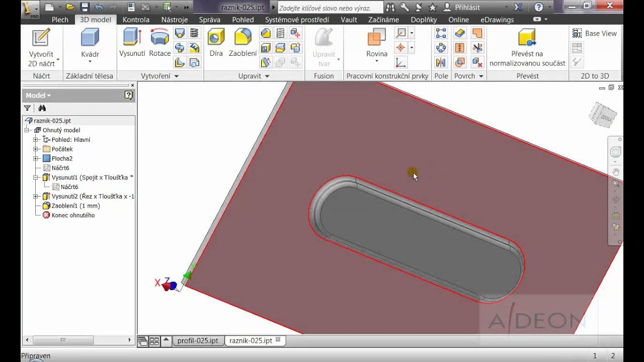Switch to the Kontrola tab
The image size is (644, 362).
(x=136, y=20)
